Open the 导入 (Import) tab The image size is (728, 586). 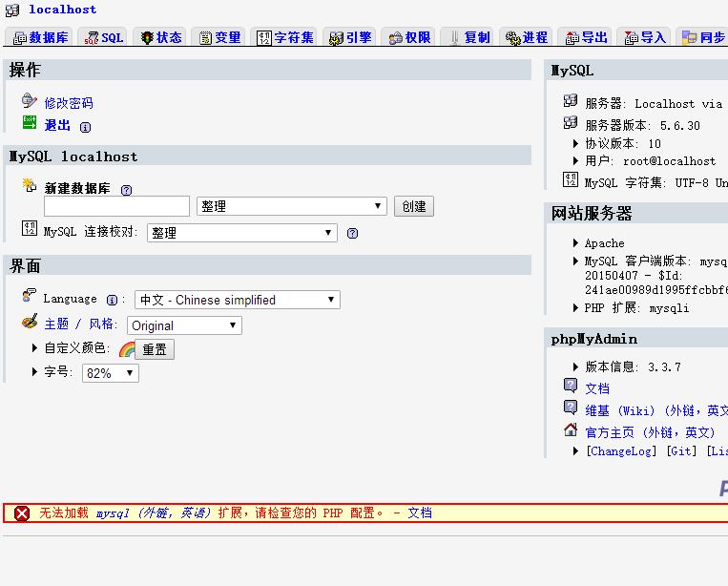click(645, 37)
